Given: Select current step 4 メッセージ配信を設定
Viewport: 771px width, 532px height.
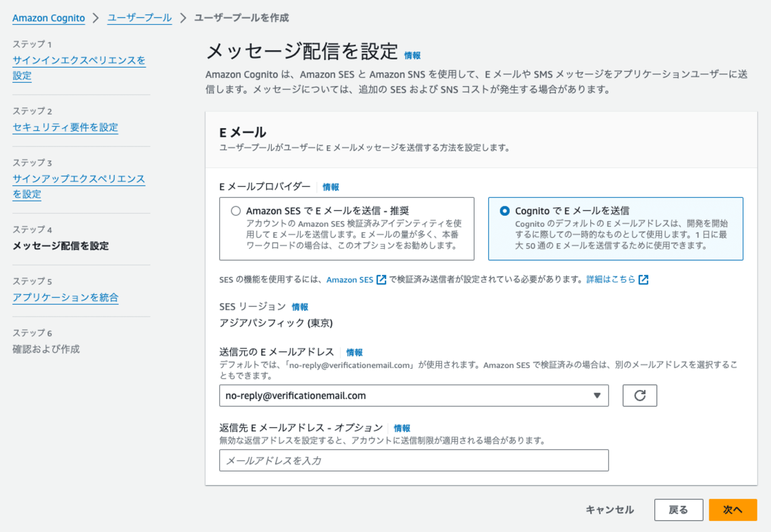Looking at the screenshot, I should coord(61,246).
